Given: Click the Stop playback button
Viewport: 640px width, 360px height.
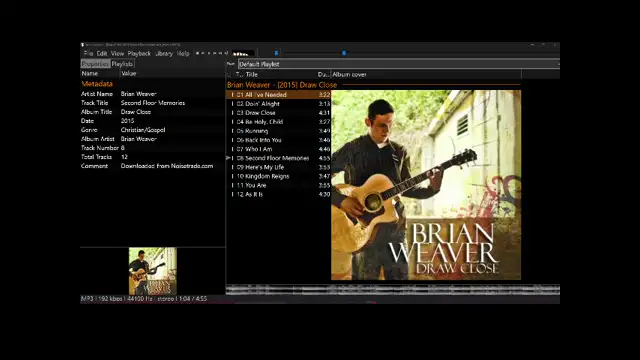Looking at the screenshot, I should [197, 53].
